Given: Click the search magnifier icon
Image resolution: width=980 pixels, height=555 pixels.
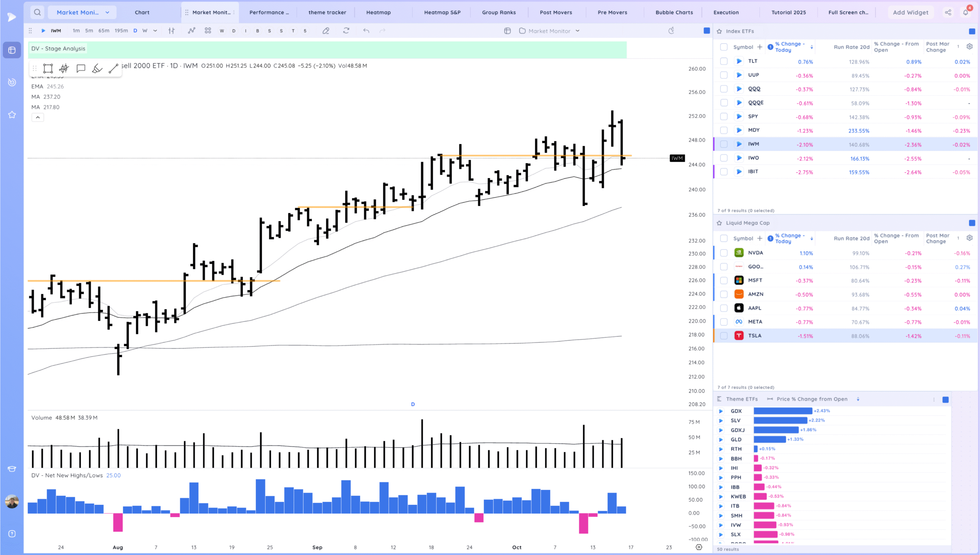Looking at the screenshot, I should click(37, 12).
